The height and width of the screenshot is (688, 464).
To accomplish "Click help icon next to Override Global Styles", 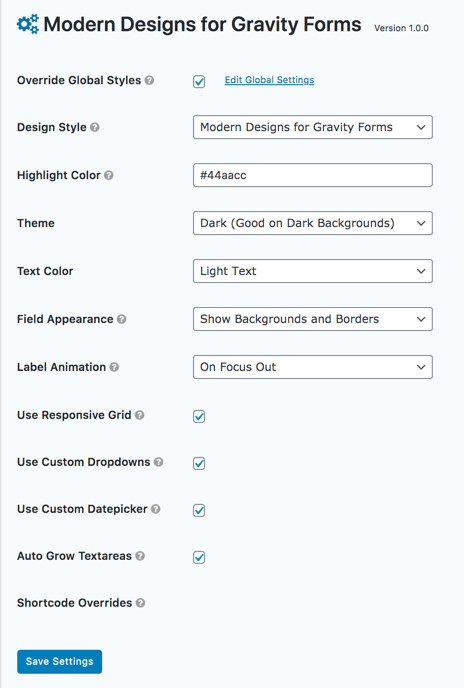I will tap(149, 80).
